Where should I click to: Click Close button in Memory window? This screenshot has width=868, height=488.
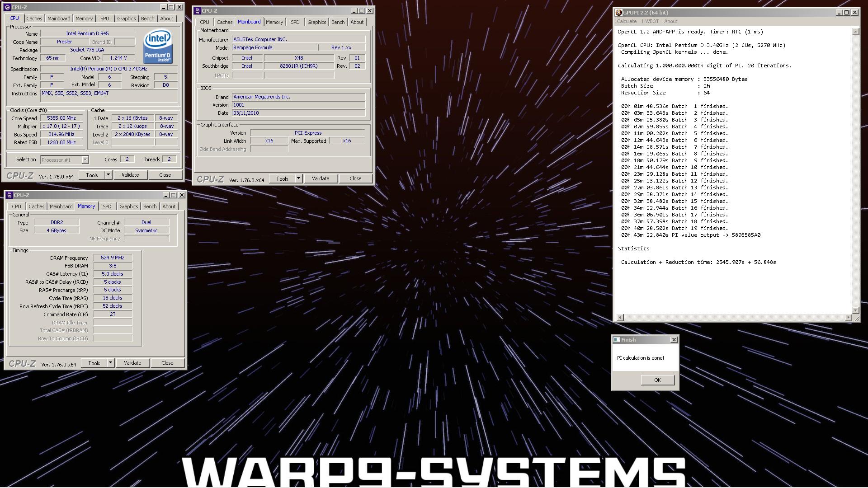point(167,363)
